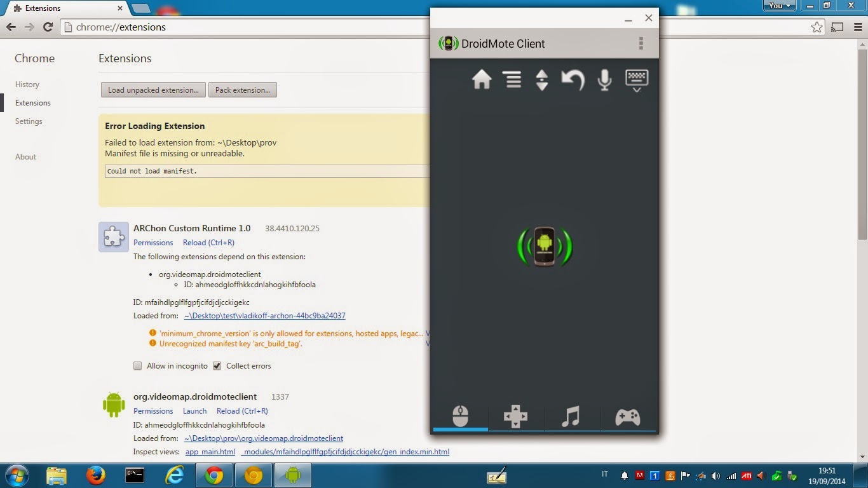The width and height of the screenshot is (868, 488).
Task: Launch the org.videomap.droidmoteclient app
Action: [x=195, y=411]
